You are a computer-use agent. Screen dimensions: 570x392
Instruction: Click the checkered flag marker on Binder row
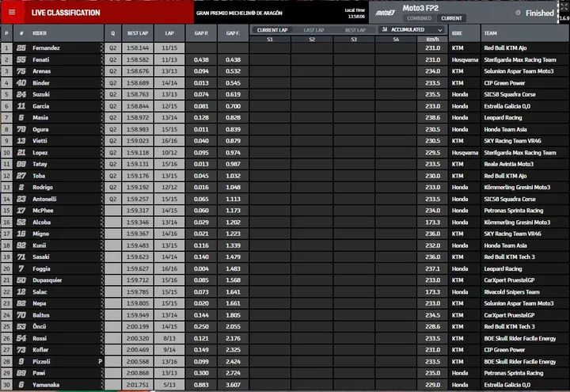(x=102, y=83)
